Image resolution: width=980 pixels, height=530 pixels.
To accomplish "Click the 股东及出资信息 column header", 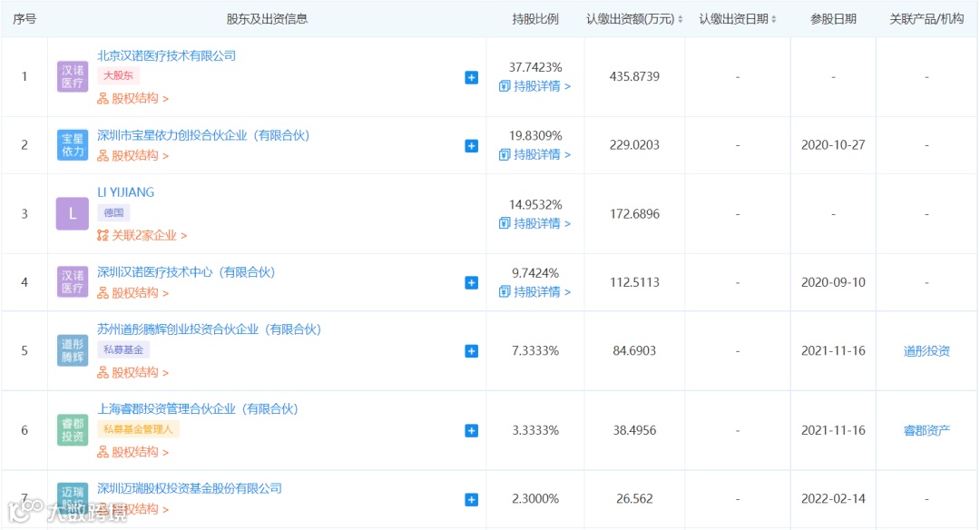I will point(267,19).
